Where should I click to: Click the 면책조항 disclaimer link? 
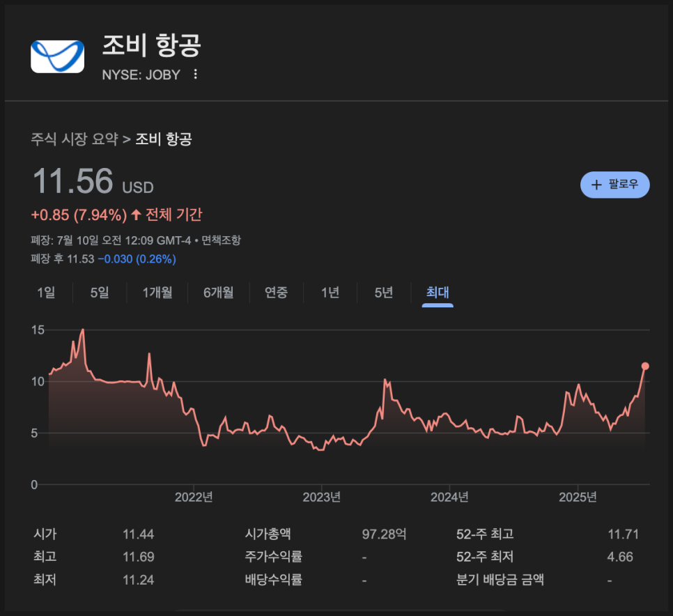coord(221,240)
